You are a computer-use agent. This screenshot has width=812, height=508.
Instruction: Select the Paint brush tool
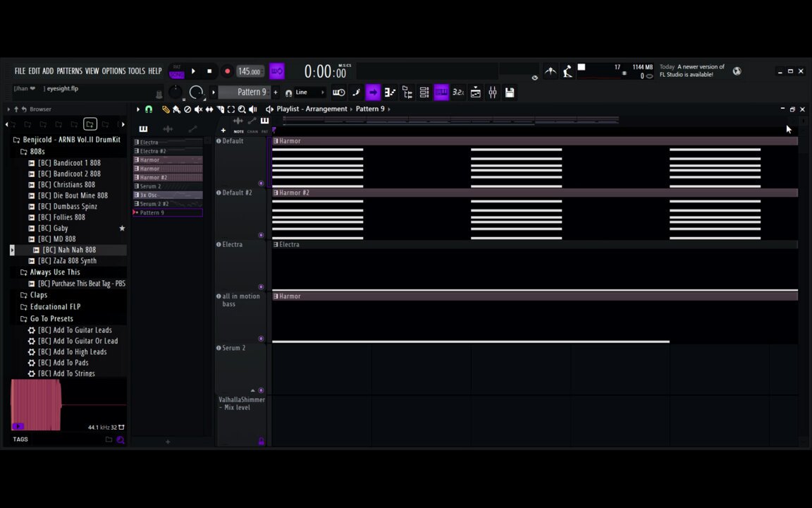pyautogui.click(x=177, y=109)
